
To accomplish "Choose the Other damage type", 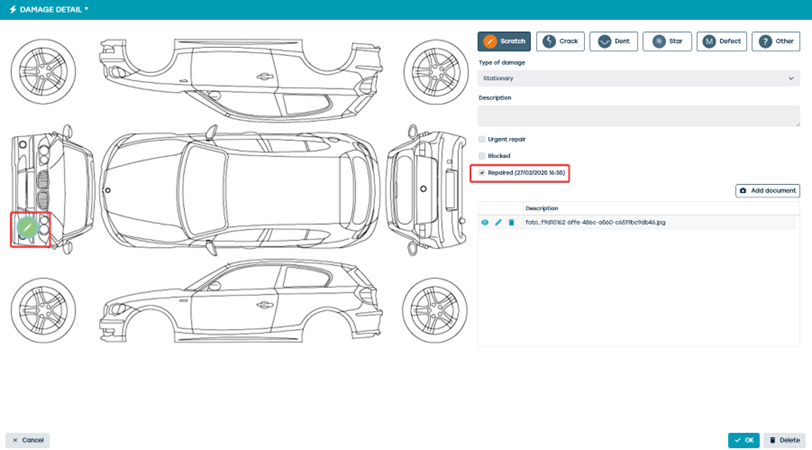I will click(776, 41).
